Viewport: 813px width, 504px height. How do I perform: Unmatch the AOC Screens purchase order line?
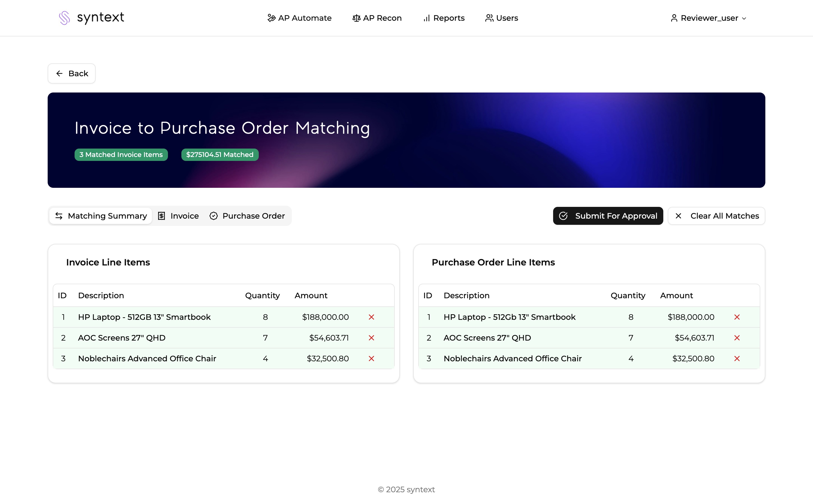coord(737,338)
